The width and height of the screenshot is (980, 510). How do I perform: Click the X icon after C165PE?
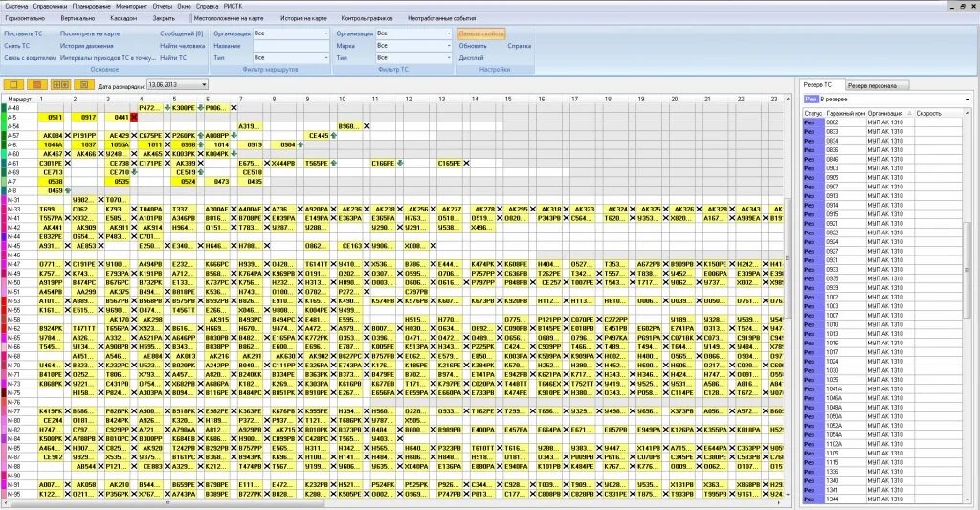[x=466, y=163]
